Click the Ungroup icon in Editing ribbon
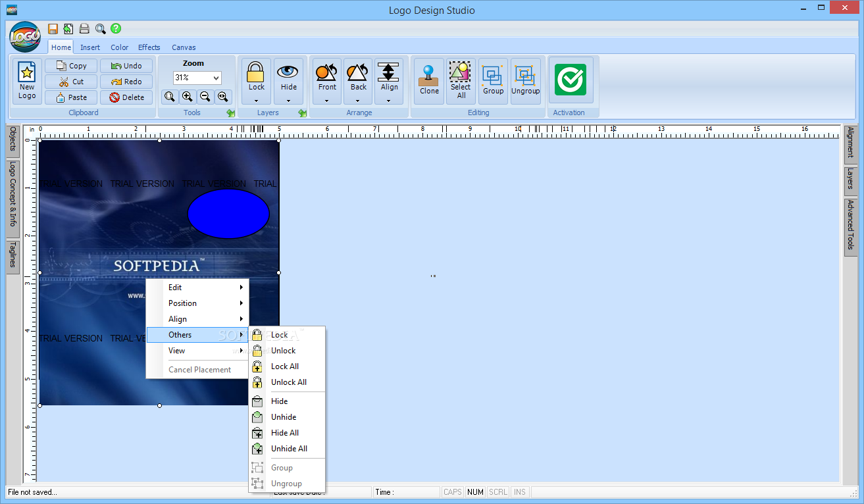864x504 pixels. pos(525,74)
